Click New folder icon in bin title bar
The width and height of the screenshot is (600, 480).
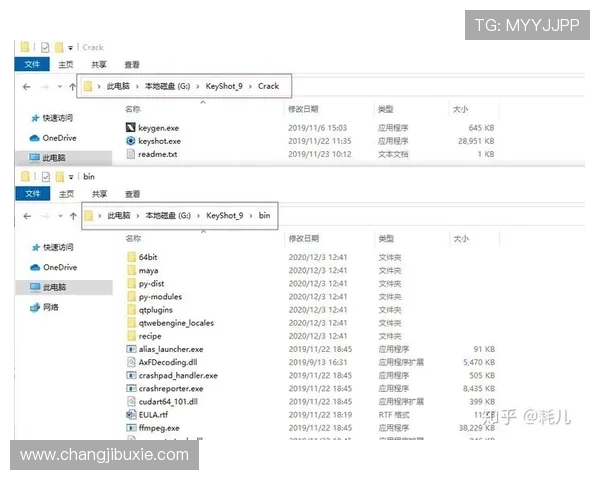pos(60,177)
